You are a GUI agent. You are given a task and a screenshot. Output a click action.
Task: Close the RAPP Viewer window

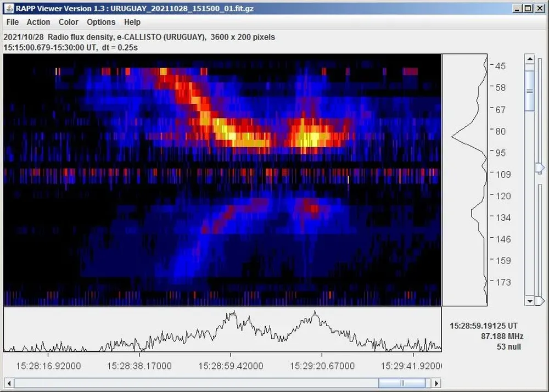pyautogui.click(x=540, y=8)
